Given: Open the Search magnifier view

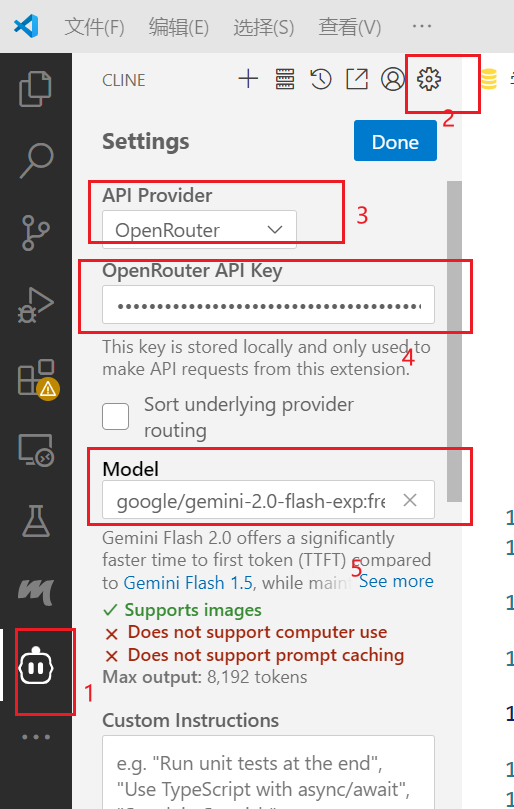Looking at the screenshot, I should tap(35, 160).
